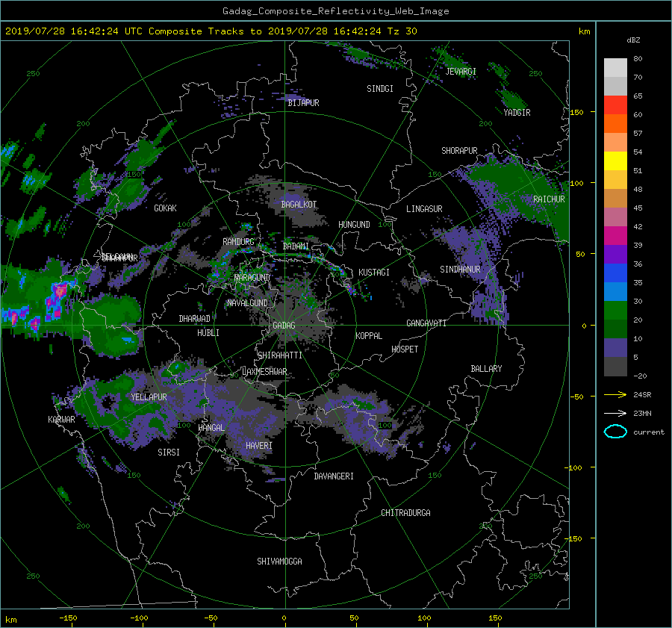Viewport: 672px width, 628px height.
Task: Click the BALLARY label
Action: (486, 369)
